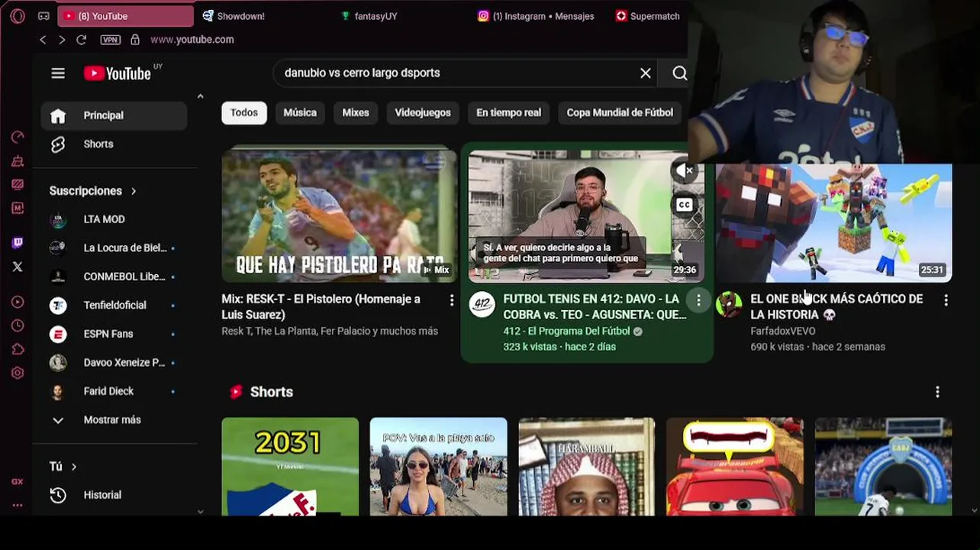Clear the search text with X icon
The width and height of the screenshot is (980, 550).
click(x=646, y=73)
